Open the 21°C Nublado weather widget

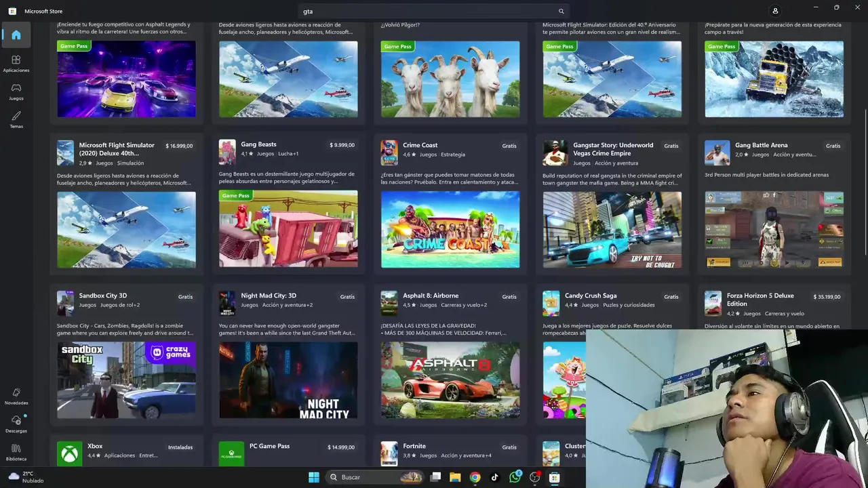coord(26,477)
